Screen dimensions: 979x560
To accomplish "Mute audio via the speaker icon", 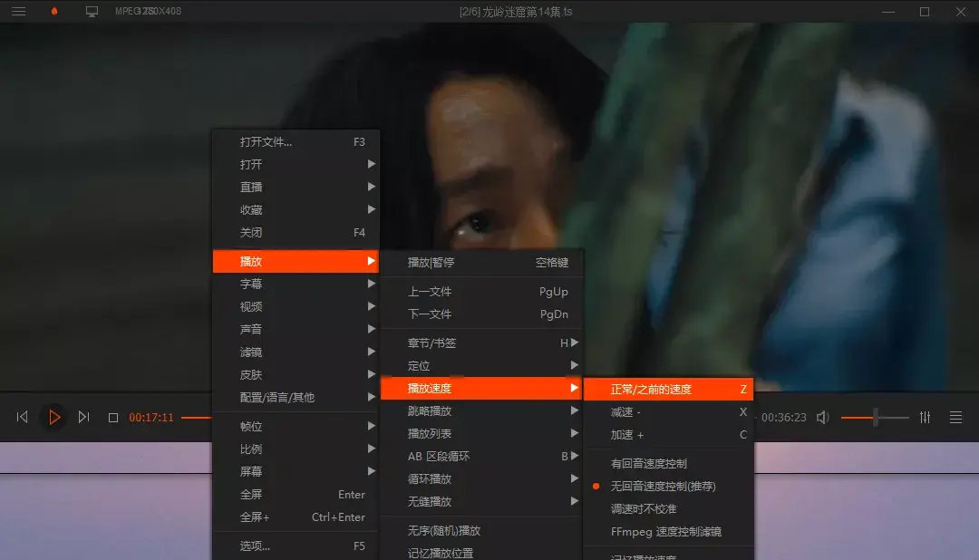I will coord(823,417).
